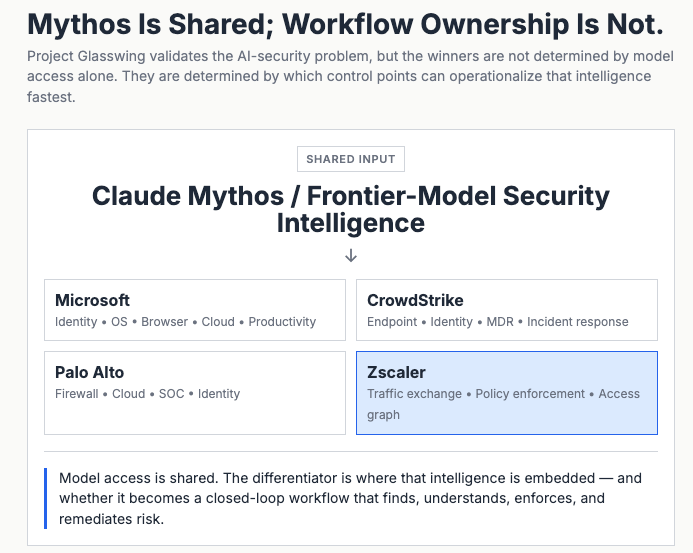Select the Palo Alto card
This screenshot has width=693, height=553.
pyautogui.click(x=195, y=393)
